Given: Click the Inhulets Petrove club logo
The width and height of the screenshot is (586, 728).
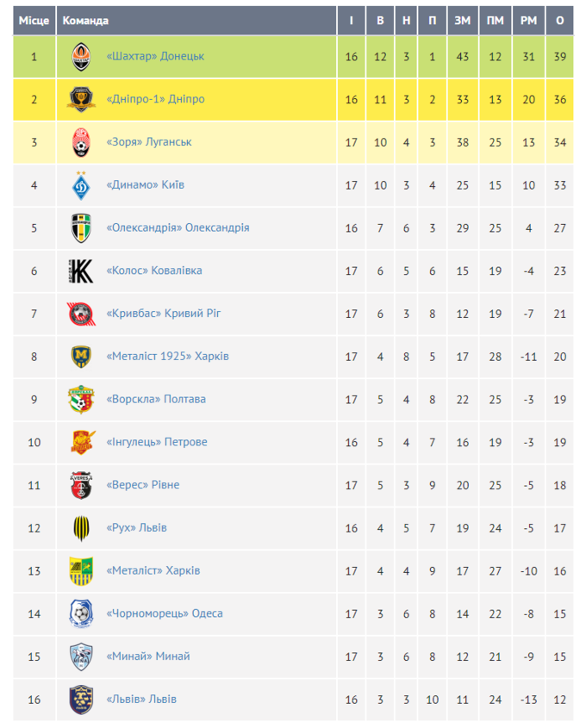Looking at the screenshot, I should [x=80, y=442].
